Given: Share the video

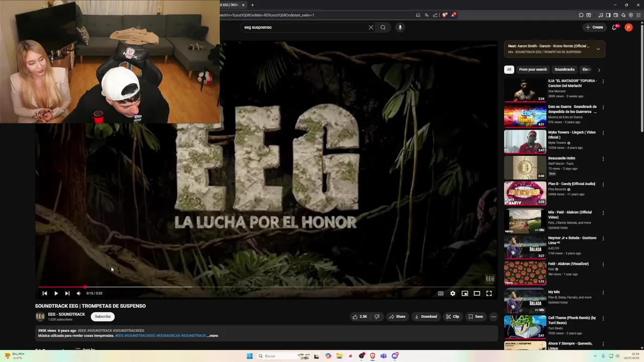Looking at the screenshot, I should [397, 317].
